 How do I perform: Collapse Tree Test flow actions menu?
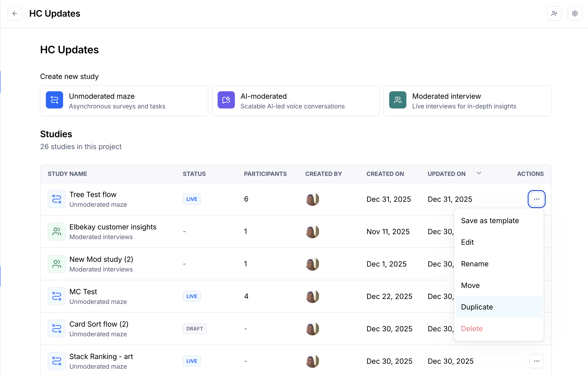point(536,199)
